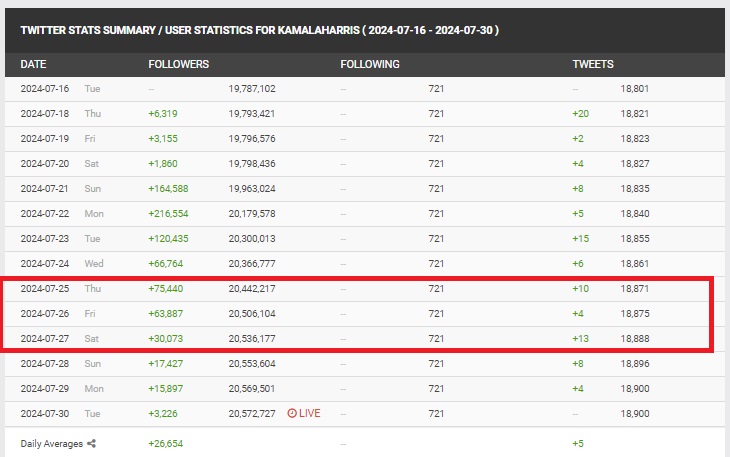Viewport: 730px width, 457px height.
Task: Click tweet count 18,823
Action: tap(635, 139)
